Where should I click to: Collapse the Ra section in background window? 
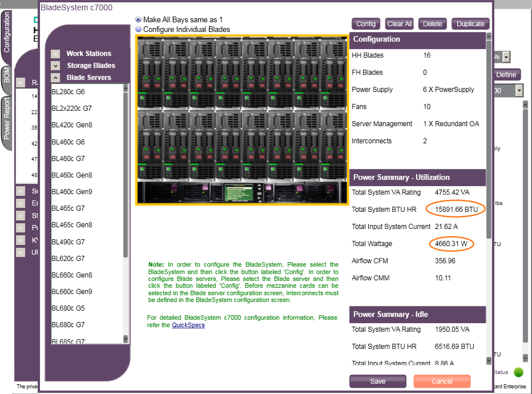21,83
